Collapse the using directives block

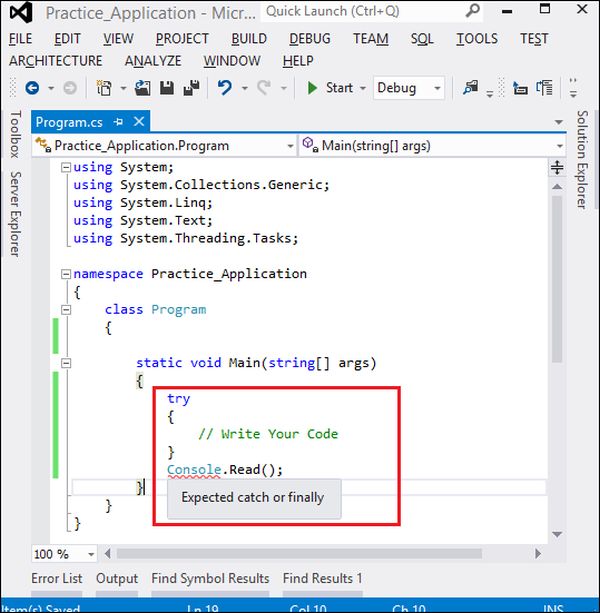point(66,168)
